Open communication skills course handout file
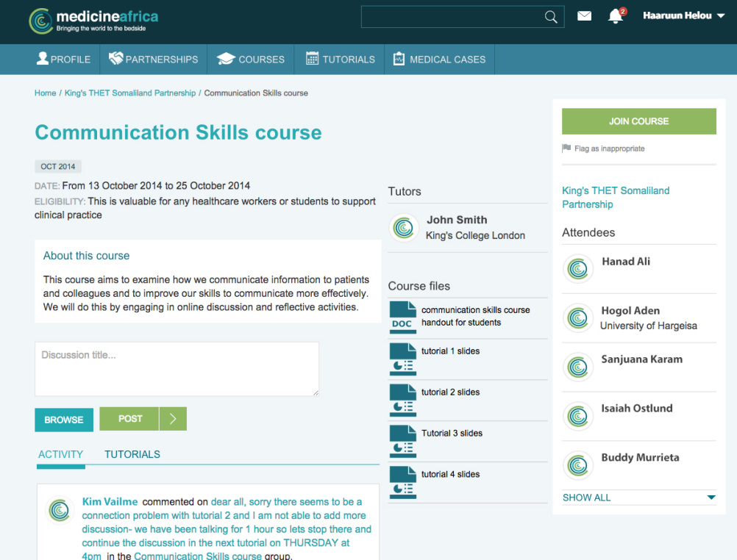Image resolution: width=737 pixels, height=560 pixels. (x=475, y=316)
